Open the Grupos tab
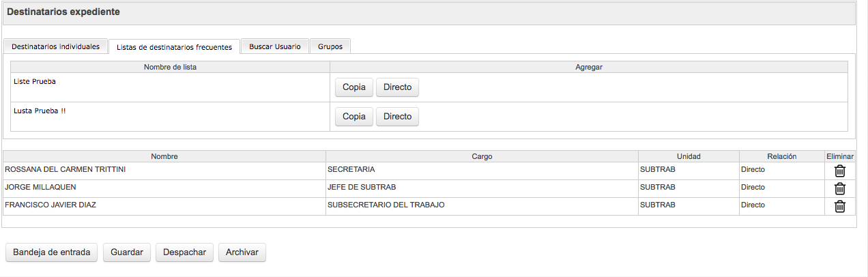The width and height of the screenshot is (868, 277). pyautogui.click(x=330, y=46)
